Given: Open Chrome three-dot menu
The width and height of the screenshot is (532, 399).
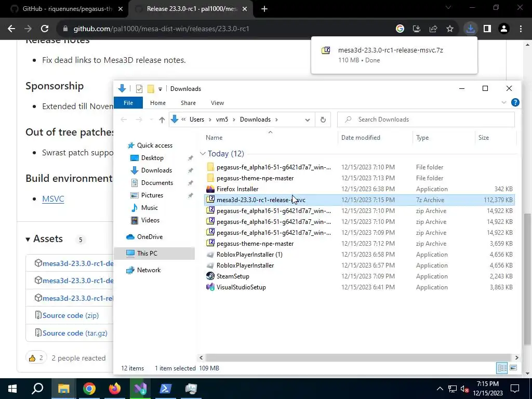Looking at the screenshot, I should coord(521,29).
